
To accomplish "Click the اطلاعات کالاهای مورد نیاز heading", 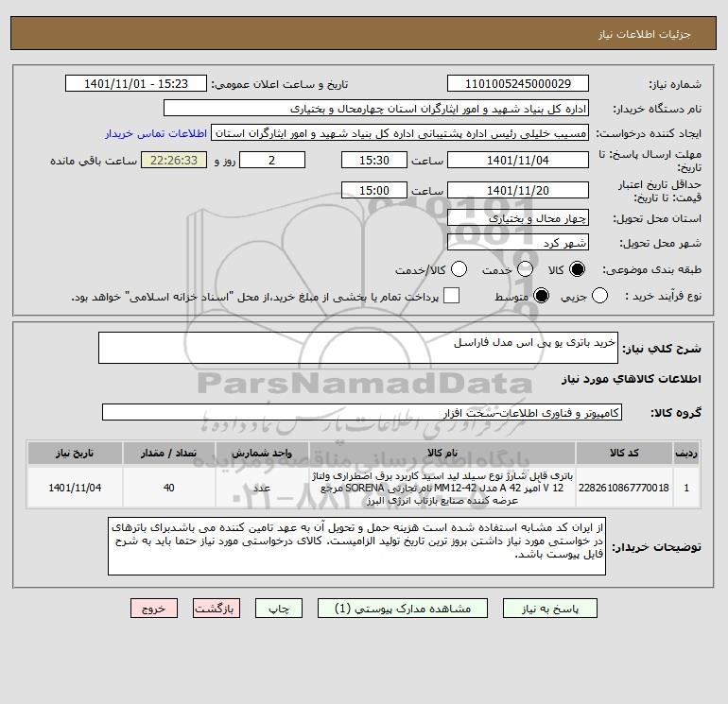I will [632, 379].
